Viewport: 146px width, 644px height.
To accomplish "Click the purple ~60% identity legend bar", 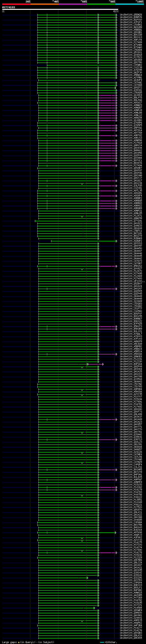I will [x=73, y=4].
